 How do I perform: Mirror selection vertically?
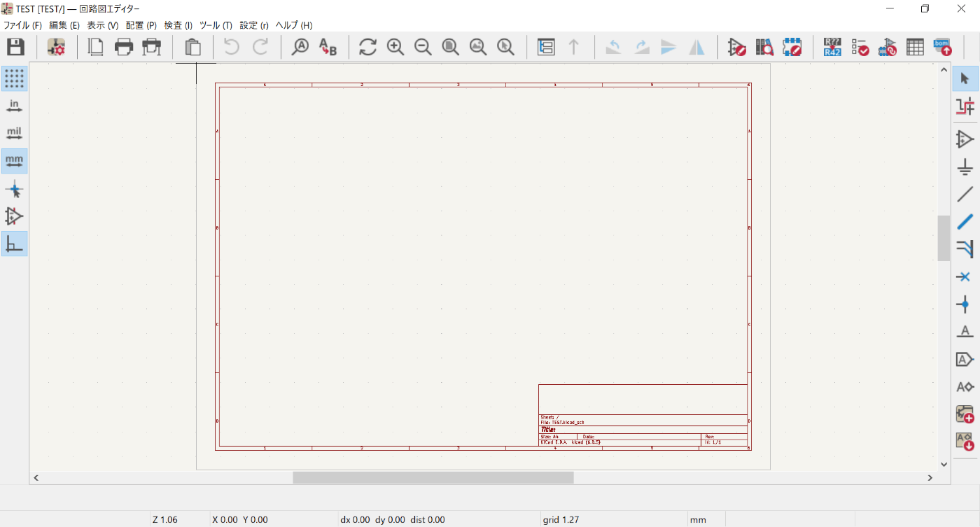(669, 47)
